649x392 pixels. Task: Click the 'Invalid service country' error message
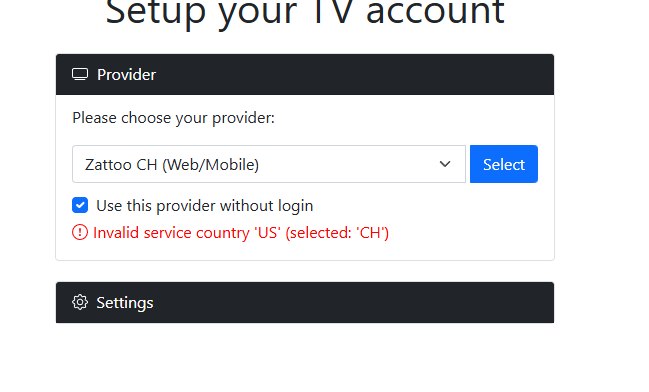(241, 233)
